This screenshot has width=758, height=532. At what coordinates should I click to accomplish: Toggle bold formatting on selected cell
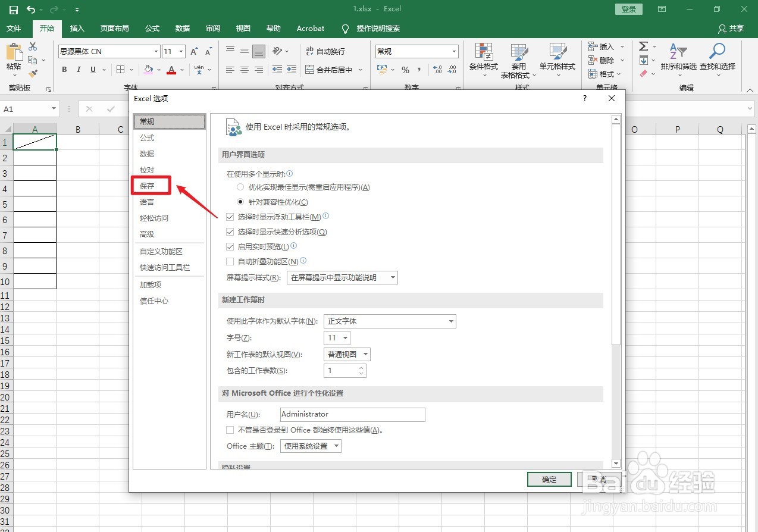pos(64,70)
